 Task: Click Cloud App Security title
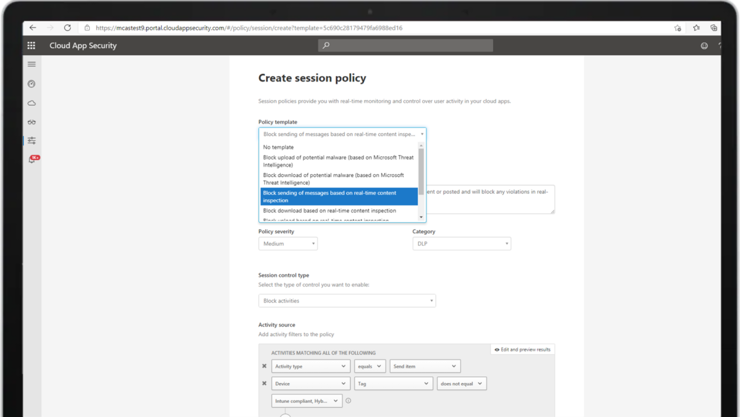tap(83, 45)
